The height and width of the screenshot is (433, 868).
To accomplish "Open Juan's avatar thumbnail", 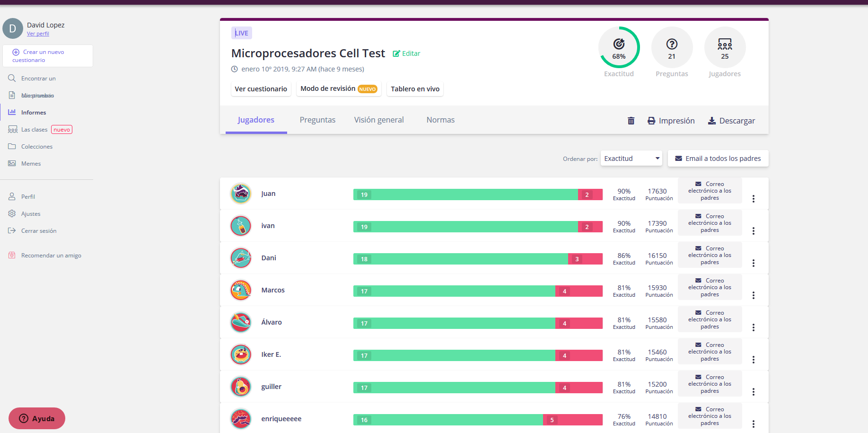I will 241,194.
